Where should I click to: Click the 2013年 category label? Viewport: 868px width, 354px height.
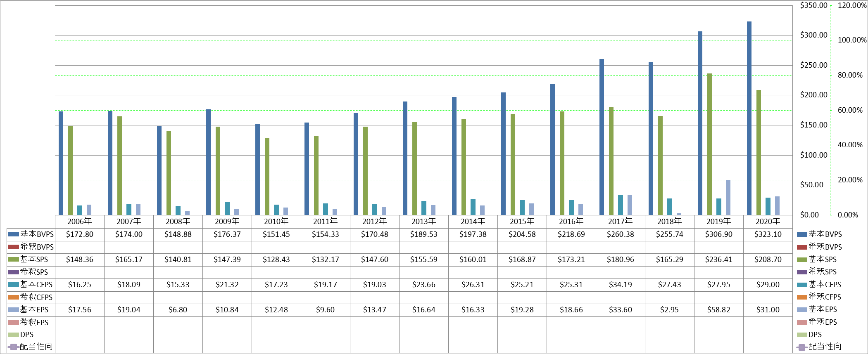click(x=423, y=221)
